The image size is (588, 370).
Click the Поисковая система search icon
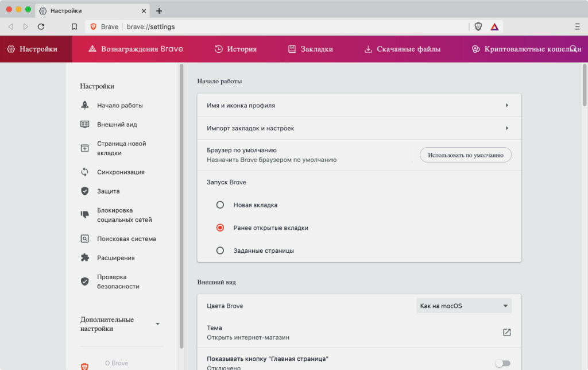tap(85, 238)
